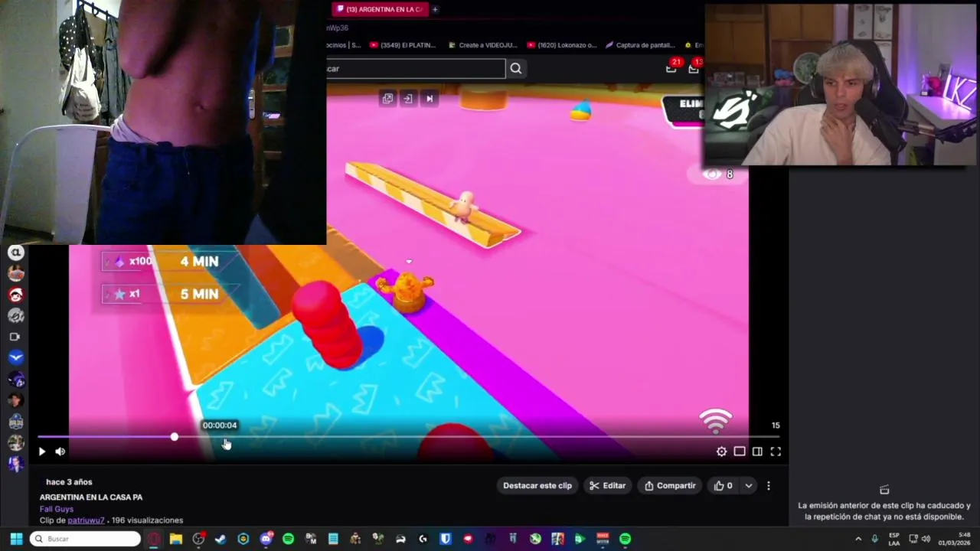
Task: Toggle theatre mode in clip player
Action: [740, 452]
